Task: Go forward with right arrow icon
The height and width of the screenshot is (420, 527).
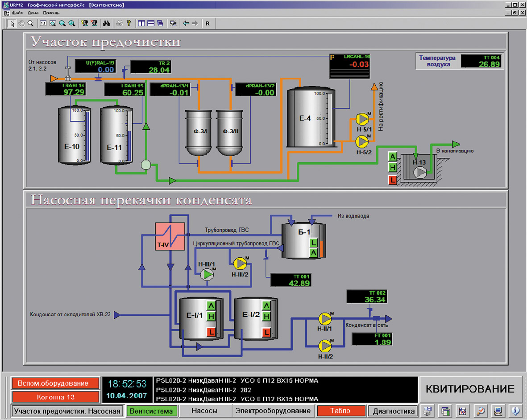Action: [x=195, y=24]
